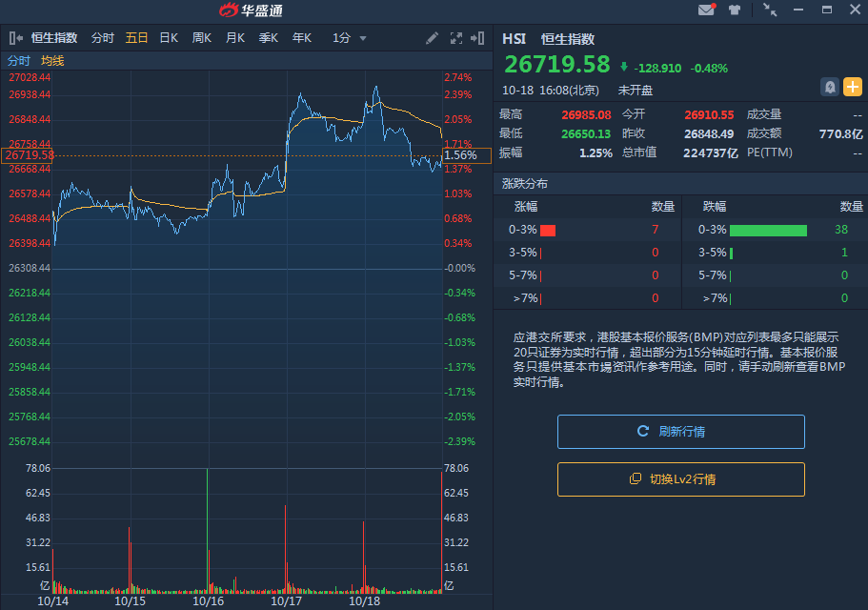Select the 五日 five-day tab

[136, 38]
